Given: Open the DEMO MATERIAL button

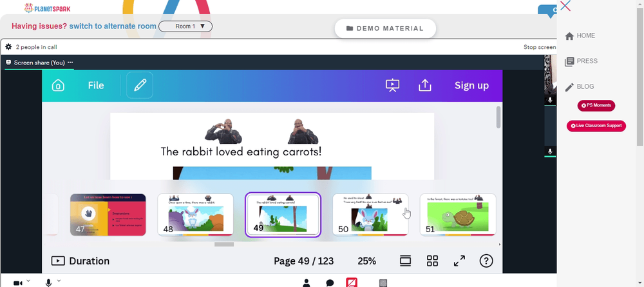Looking at the screenshot, I should click(385, 28).
